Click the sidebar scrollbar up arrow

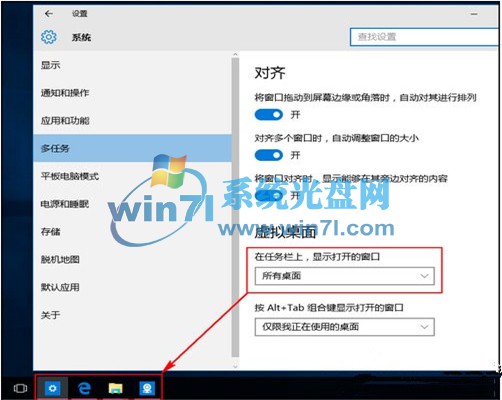(235, 55)
